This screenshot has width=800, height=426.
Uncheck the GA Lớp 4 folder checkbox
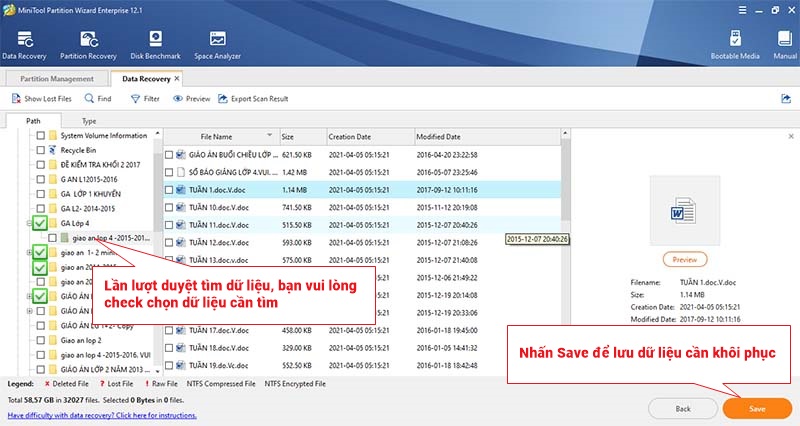[x=40, y=223]
